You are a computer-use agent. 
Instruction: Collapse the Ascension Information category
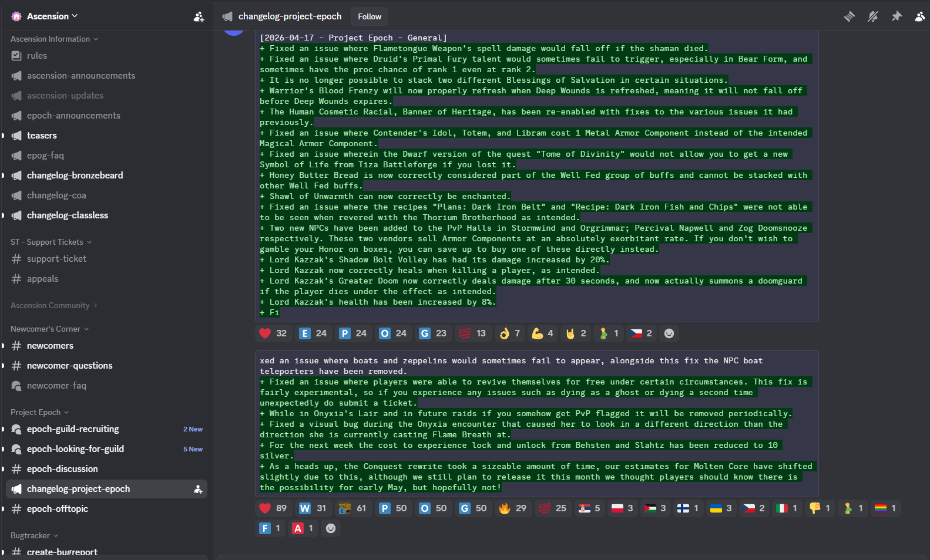click(x=54, y=39)
